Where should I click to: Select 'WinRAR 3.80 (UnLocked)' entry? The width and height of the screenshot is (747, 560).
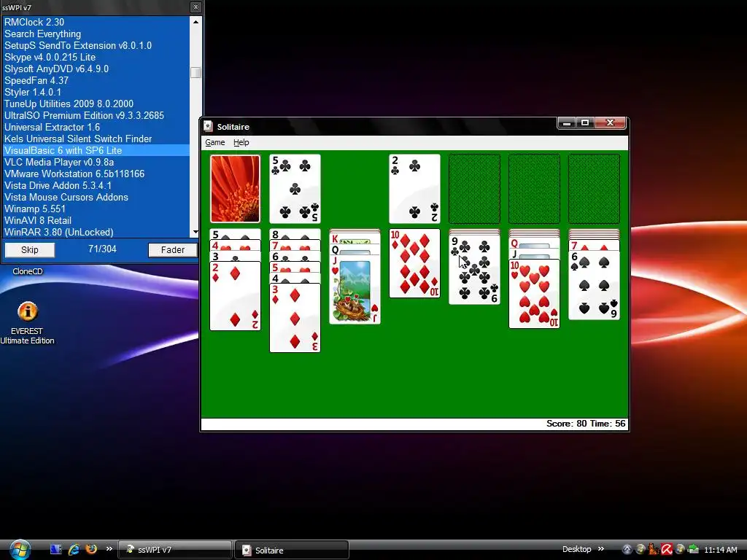point(96,232)
